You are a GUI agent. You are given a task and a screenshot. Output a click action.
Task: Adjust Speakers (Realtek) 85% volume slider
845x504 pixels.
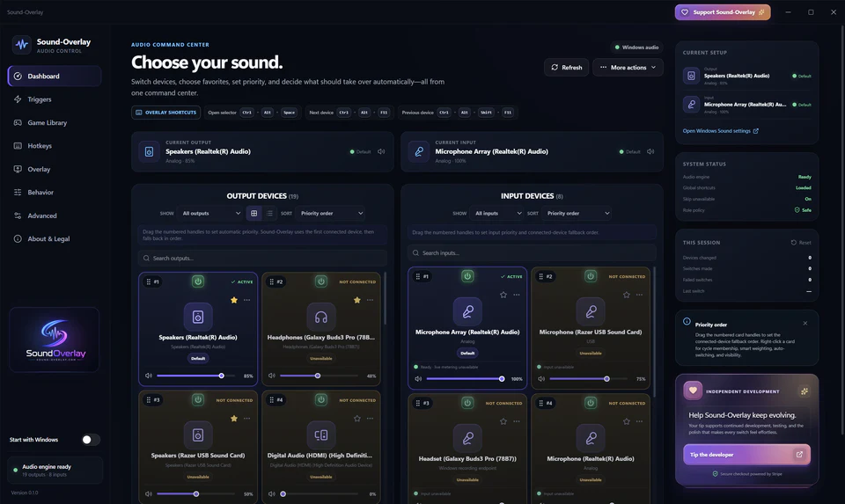click(195, 376)
